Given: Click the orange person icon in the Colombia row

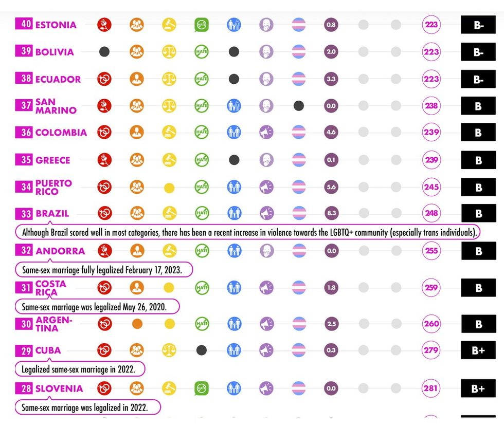Looking at the screenshot, I should click(137, 132).
